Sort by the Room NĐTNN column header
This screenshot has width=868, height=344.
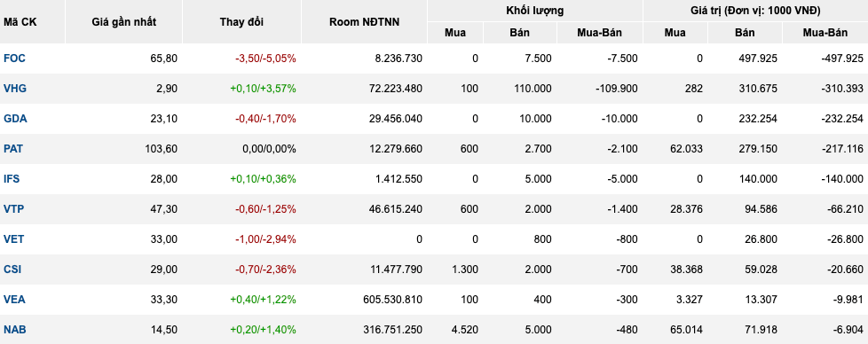coord(364,22)
